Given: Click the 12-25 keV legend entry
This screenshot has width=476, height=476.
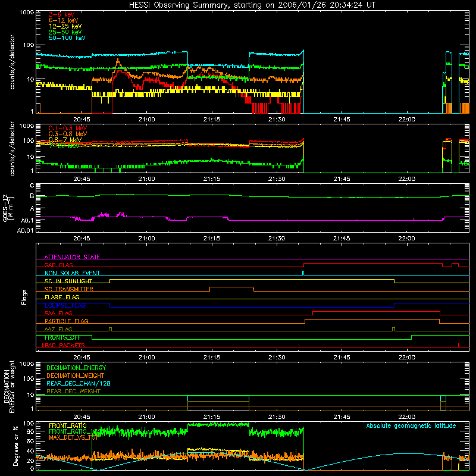Looking at the screenshot, I should [x=65, y=26].
